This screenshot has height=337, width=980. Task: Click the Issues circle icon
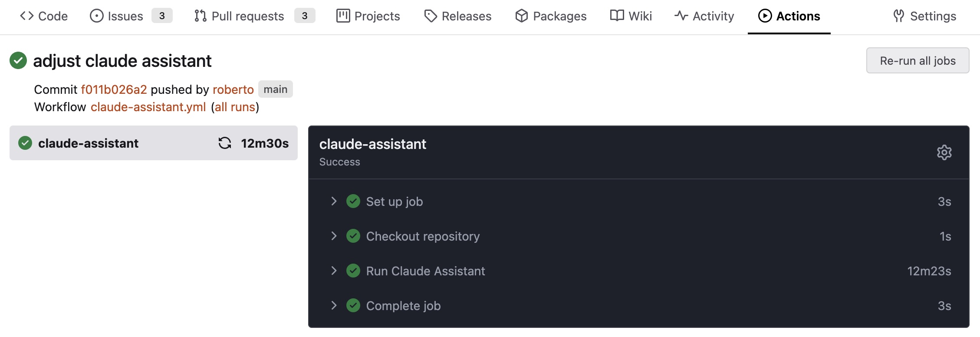pos(96,16)
